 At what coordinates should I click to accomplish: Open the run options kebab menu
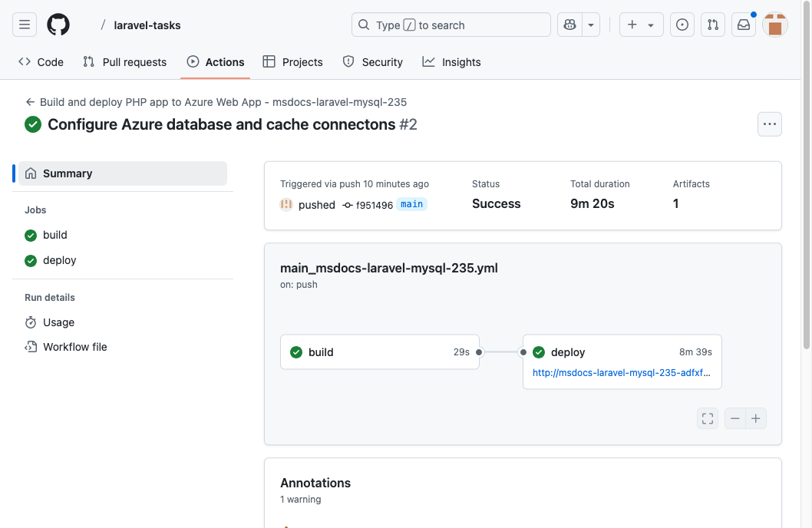pyautogui.click(x=770, y=124)
